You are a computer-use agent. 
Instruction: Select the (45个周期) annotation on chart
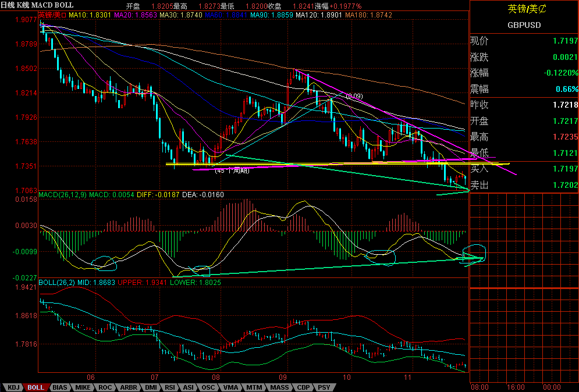coord(232,170)
